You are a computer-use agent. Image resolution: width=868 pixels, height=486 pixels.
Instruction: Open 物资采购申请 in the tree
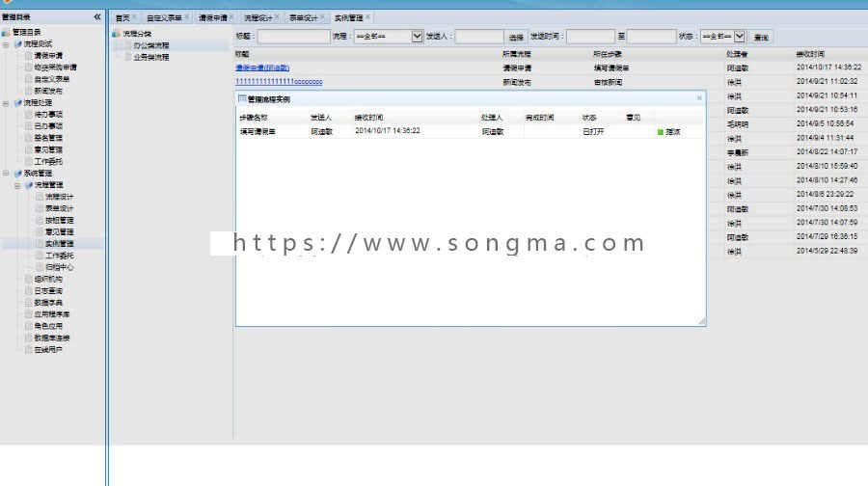(55, 67)
